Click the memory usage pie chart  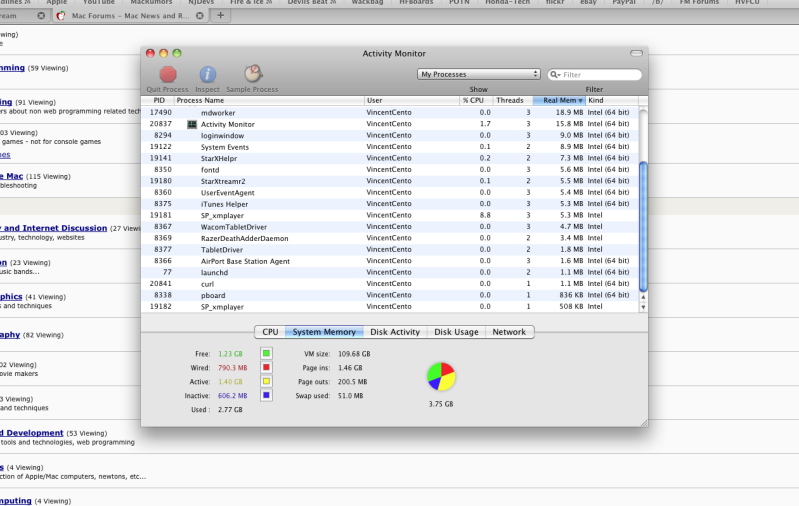tap(441, 377)
